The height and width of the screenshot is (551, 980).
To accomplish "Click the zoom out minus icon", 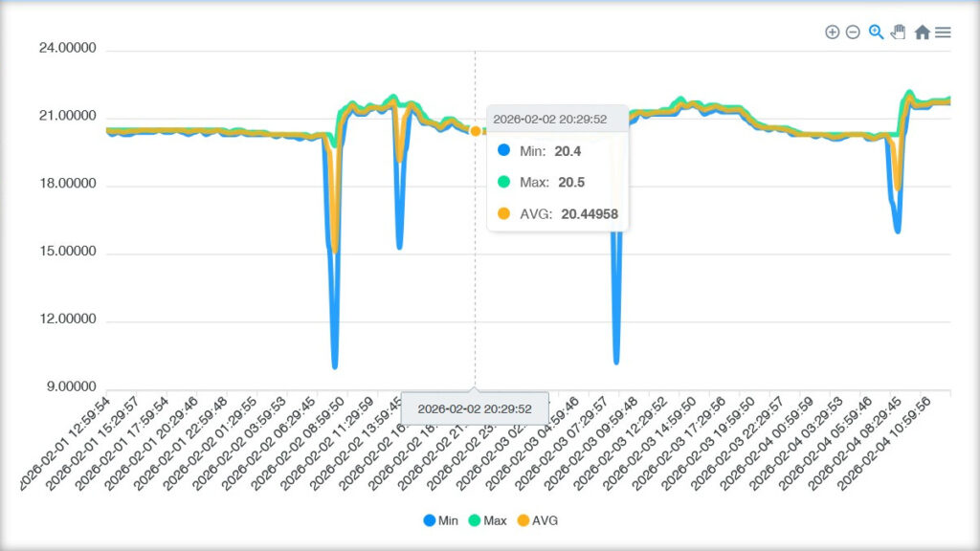I will point(853,33).
